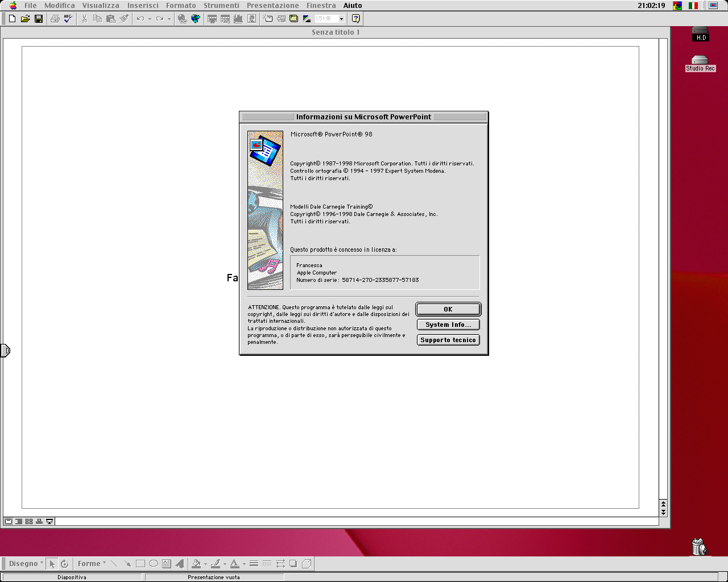Click the Line Style icon

coord(254,564)
